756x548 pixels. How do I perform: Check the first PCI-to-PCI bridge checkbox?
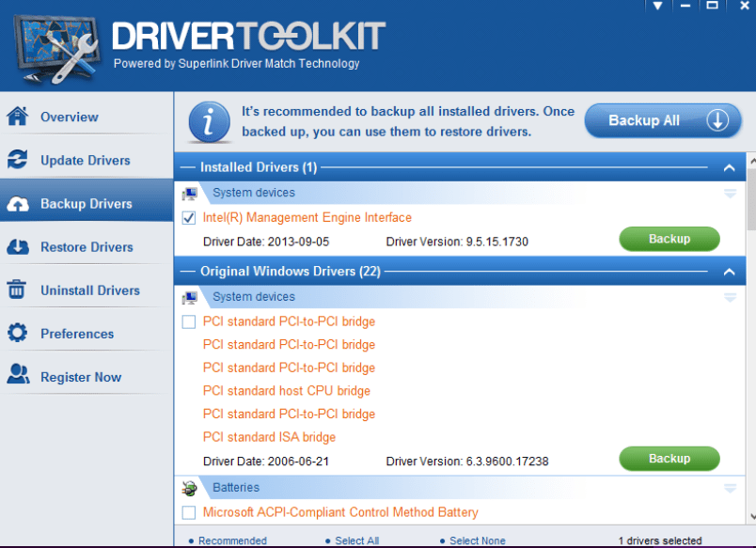(x=189, y=322)
